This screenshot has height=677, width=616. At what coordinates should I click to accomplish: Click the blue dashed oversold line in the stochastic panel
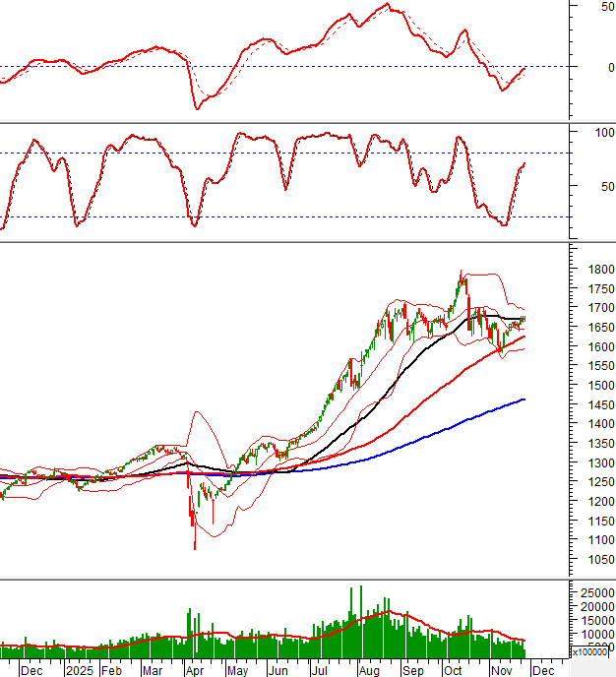295,216
